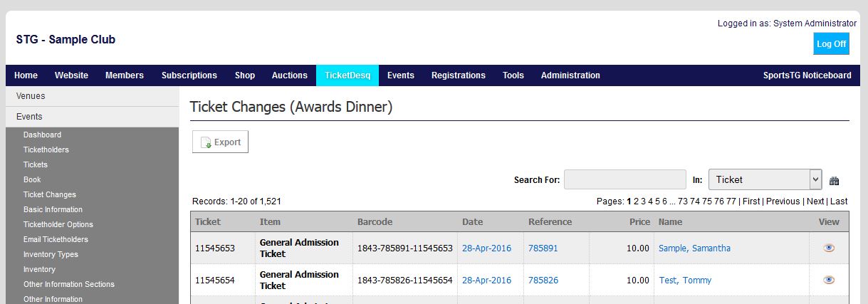Sort by Ticket column header
Screen dimensions: 868x304
(208, 222)
